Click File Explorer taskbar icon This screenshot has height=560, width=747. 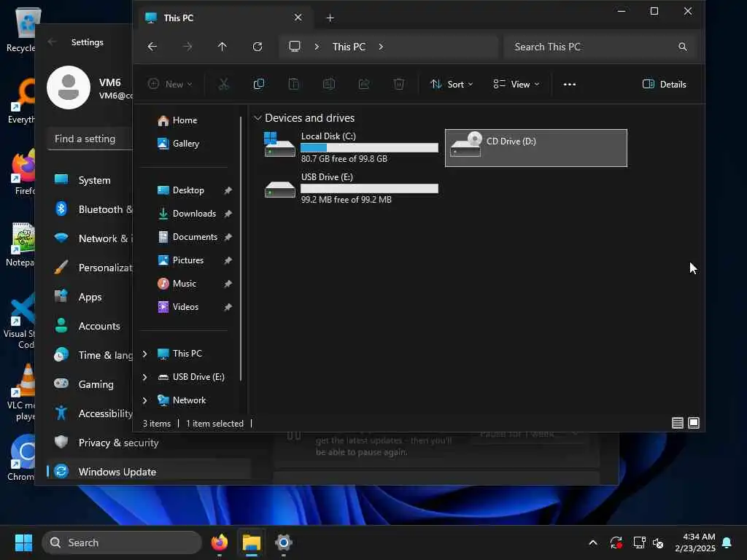pyautogui.click(x=252, y=542)
